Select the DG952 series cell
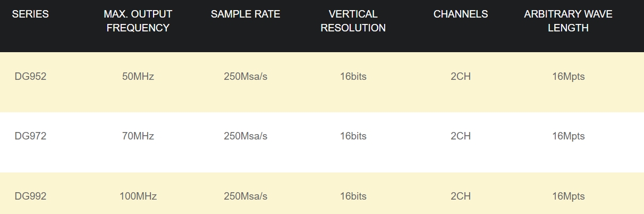Viewport: 644px width, 214px height. (x=31, y=76)
